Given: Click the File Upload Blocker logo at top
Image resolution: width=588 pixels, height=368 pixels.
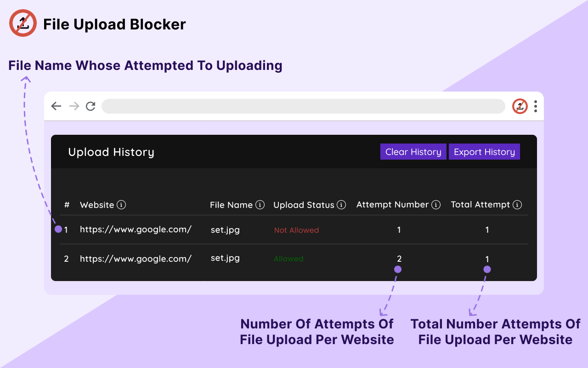Looking at the screenshot, I should click(x=23, y=23).
